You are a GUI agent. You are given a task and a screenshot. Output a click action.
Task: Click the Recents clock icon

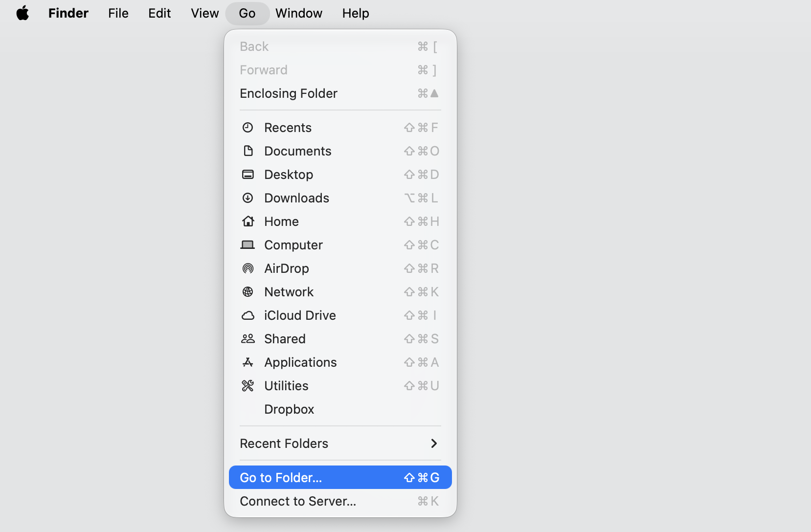coord(248,128)
